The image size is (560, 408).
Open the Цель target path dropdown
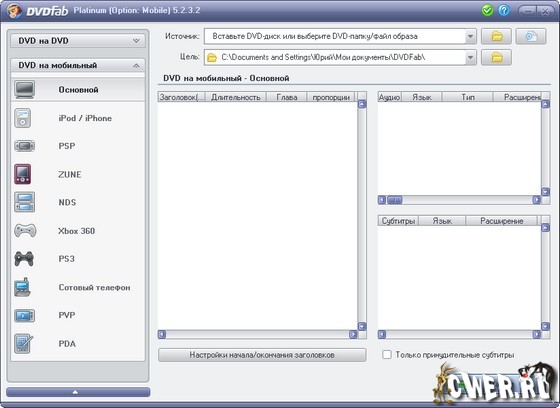[x=470, y=57]
